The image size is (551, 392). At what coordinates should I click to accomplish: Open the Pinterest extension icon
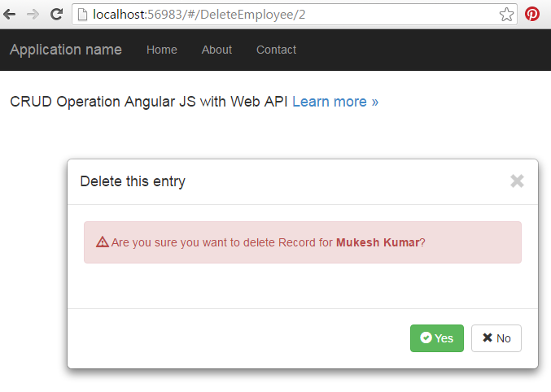coord(532,14)
